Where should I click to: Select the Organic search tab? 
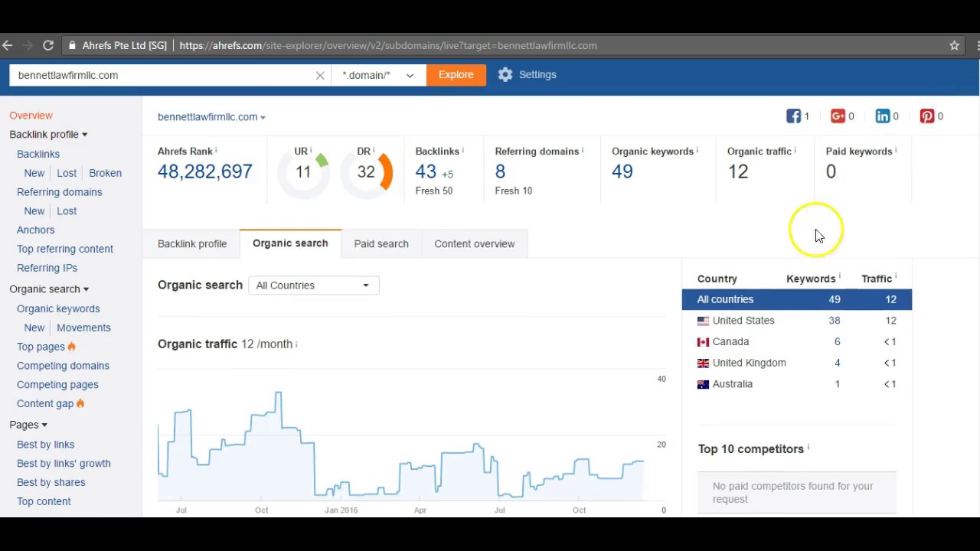[290, 243]
